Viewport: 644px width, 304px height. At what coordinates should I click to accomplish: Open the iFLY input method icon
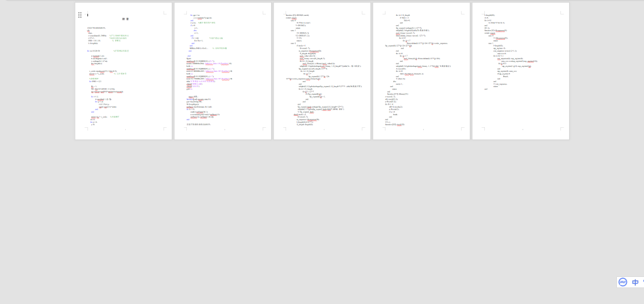(x=623, y=282)
